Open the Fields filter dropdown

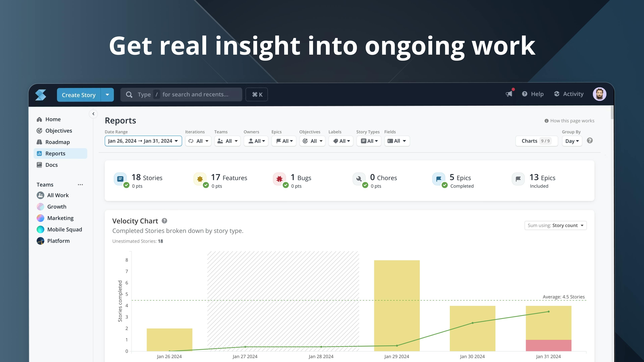click(x=397, y=141)
